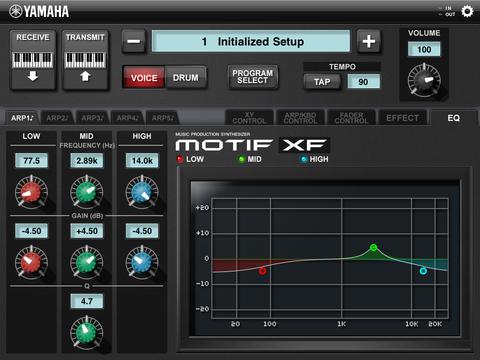Click the tempo value field showing 90
Image resolution: width=480 pixels, height=360 pixels.
(363, 82)
